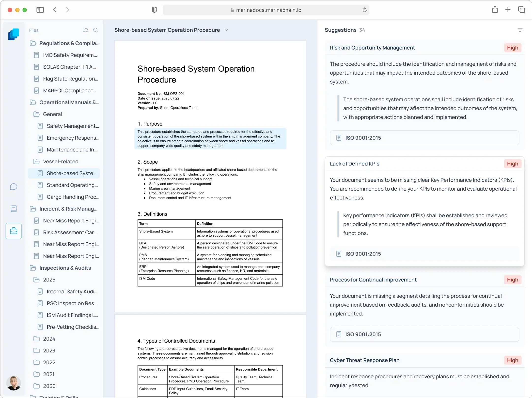Click the MarinaDocs app logo
Image resolution: width=532 pixels, height=398 pixels.
point(14,34)
